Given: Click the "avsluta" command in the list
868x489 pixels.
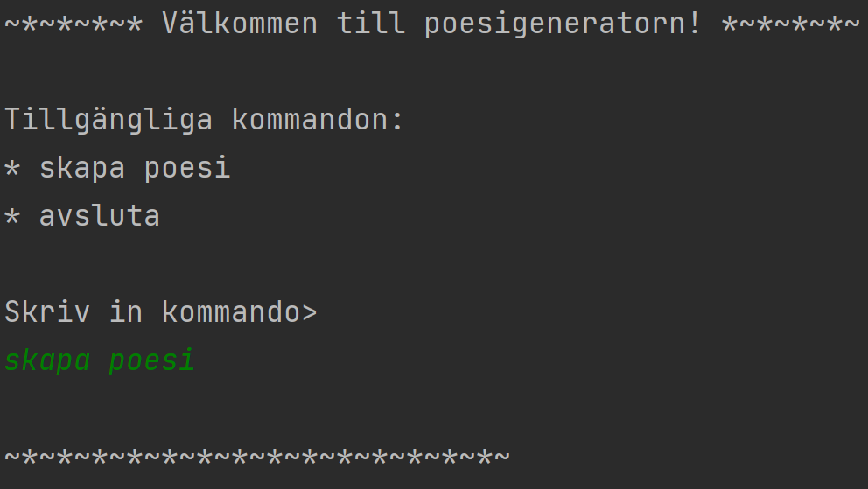Looking at the screenshot, I should pyautogui.click(x=100, y=216).
